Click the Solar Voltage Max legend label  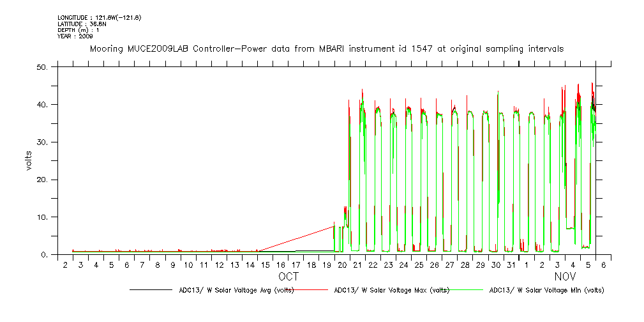click(x=391, y=290)
